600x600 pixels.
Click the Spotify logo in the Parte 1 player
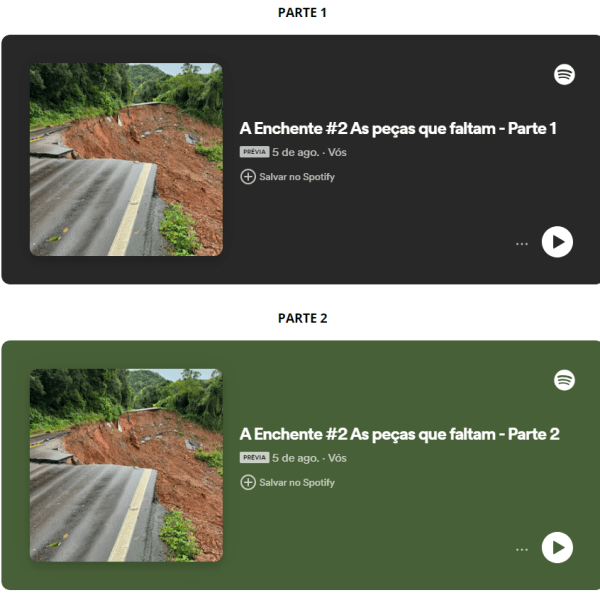[x=564, y=74]
